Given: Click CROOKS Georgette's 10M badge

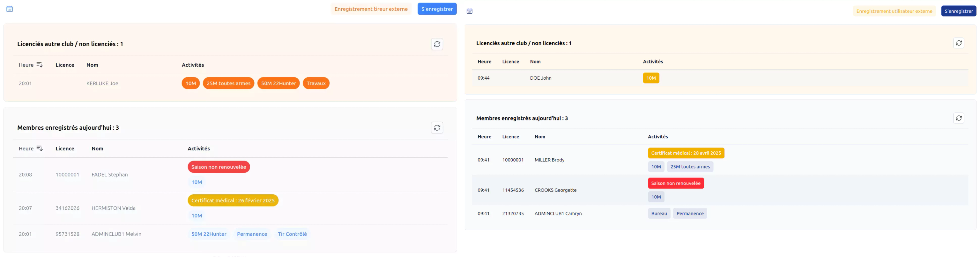Looking at the screenshot, I should pos(656,197).
